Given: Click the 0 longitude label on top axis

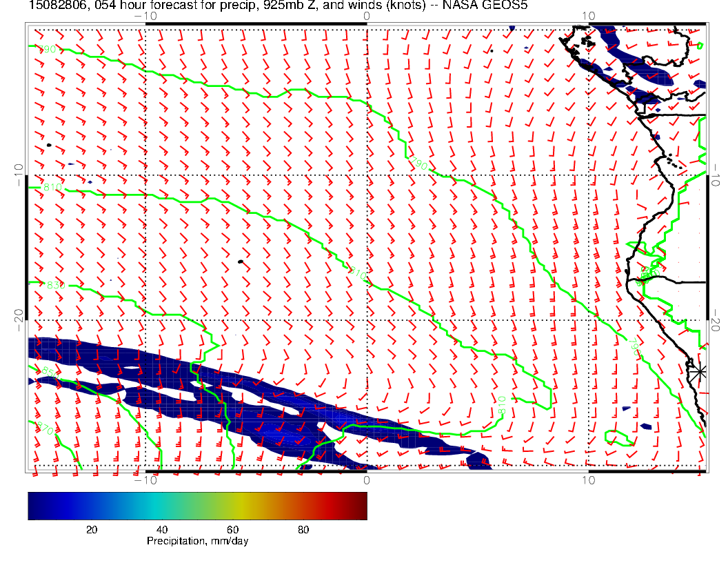Looking at the screenshot, I should click(x=366, y=15).
